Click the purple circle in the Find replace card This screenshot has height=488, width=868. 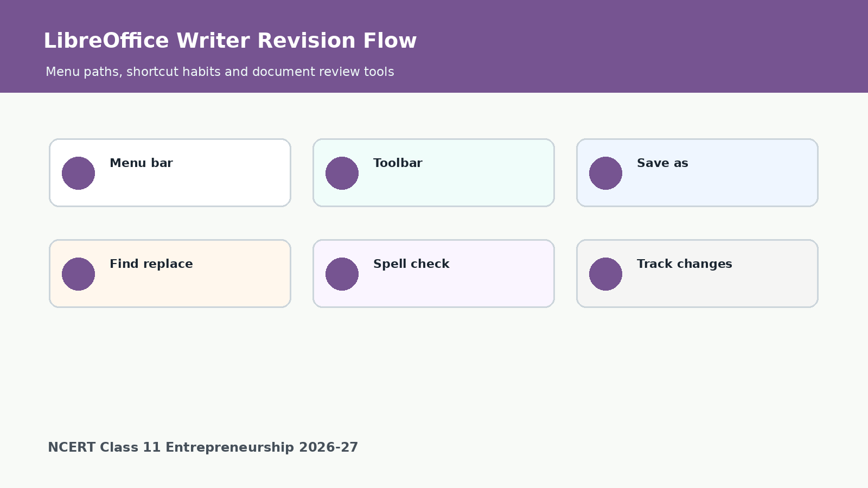78,274
